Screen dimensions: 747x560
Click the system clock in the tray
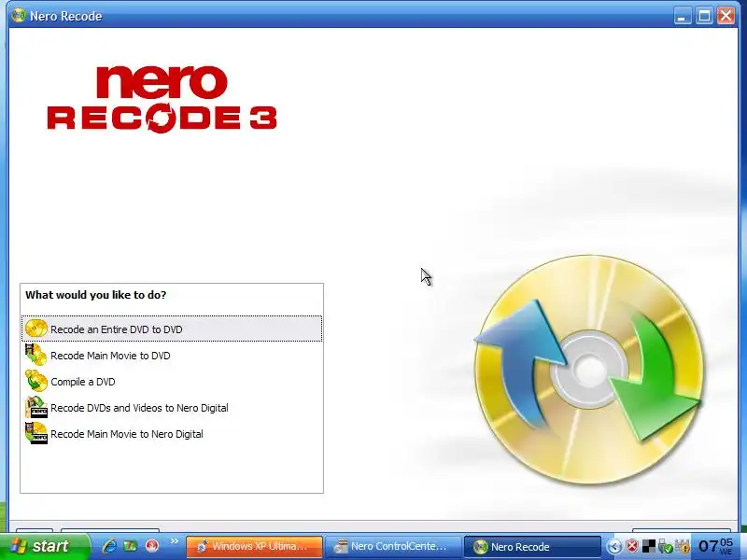coord(715,546)
